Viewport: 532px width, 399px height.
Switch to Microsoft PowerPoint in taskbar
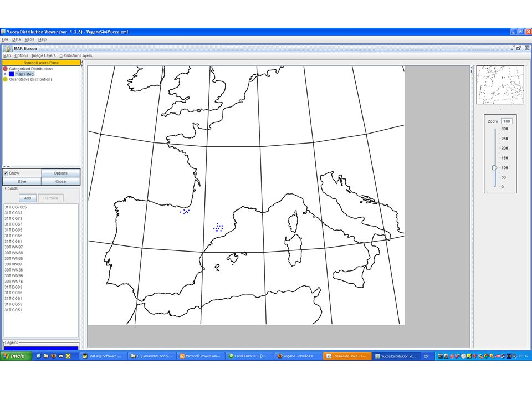pos(201,356)
